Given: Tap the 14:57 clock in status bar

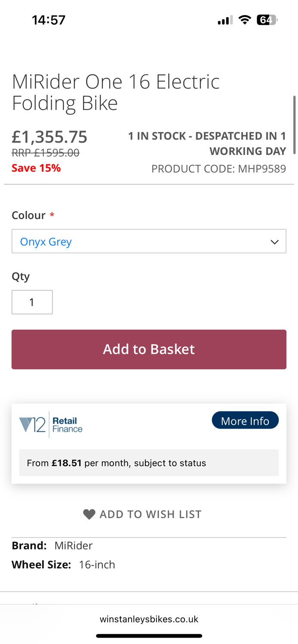Looking at the screenshot, I should [49, 20].
